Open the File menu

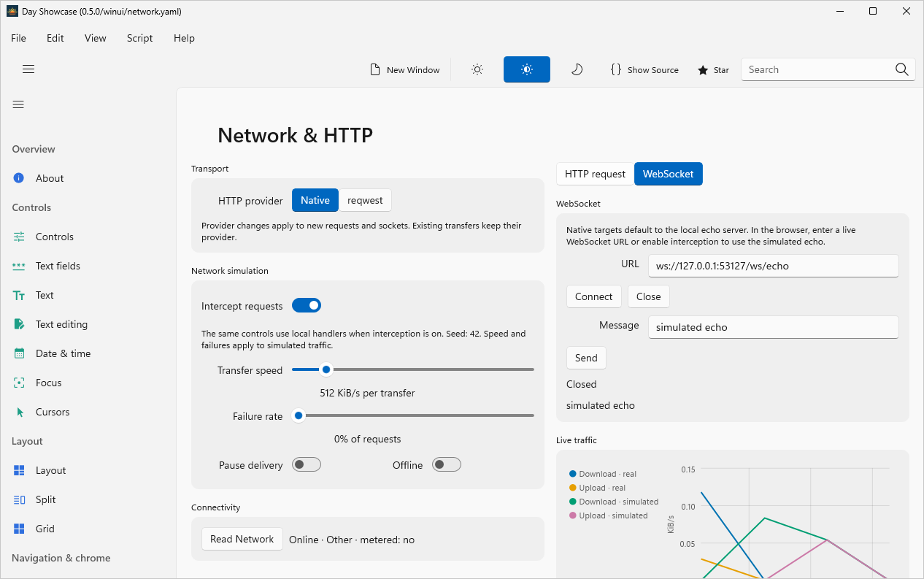[18, 38]
